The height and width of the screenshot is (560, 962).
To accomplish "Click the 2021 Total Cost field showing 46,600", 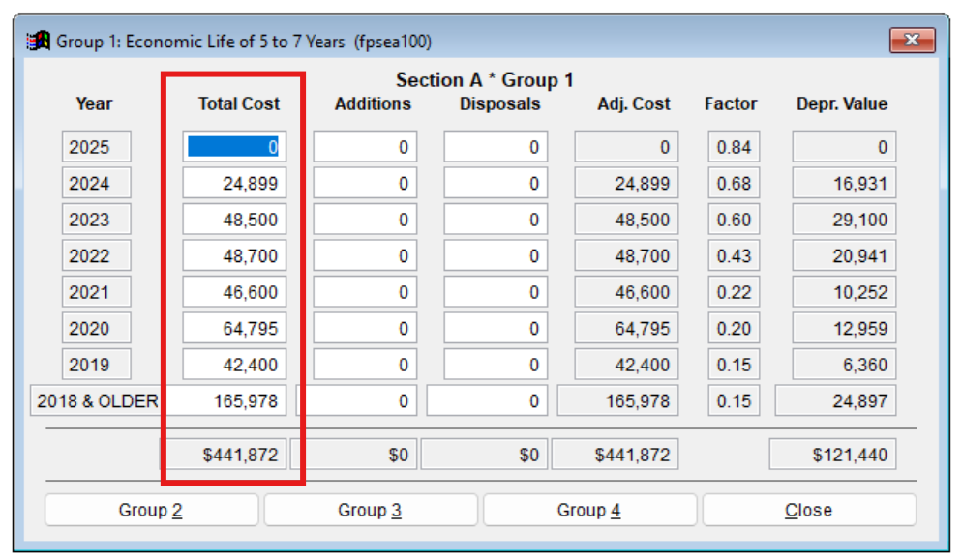I will (x=234, y=292).
